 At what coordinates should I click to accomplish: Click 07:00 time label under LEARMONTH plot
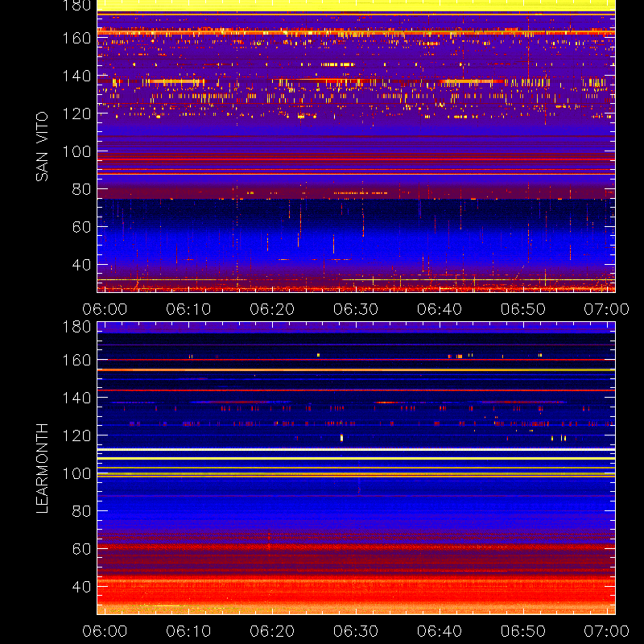point(607,631)
